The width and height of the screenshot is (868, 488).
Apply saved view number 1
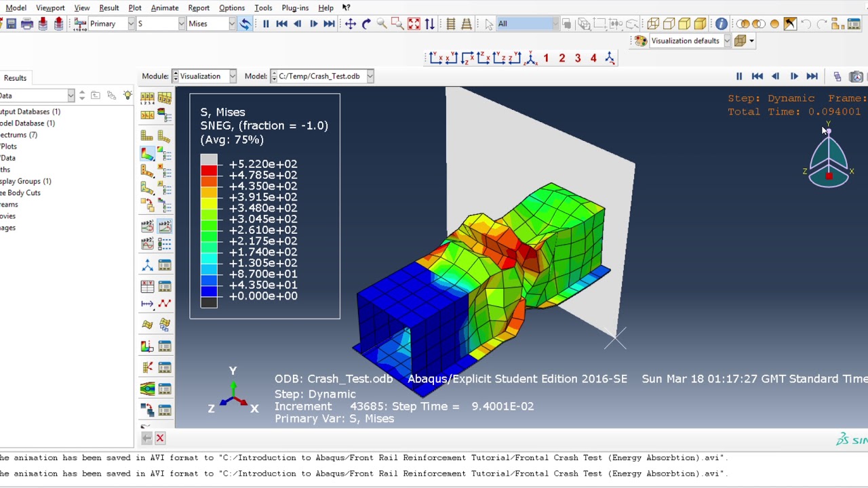[546, 58]
